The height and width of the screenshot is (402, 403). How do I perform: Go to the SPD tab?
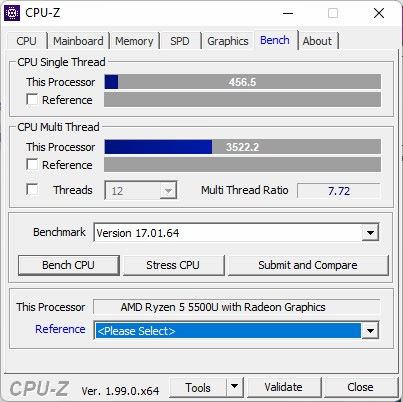180,41
